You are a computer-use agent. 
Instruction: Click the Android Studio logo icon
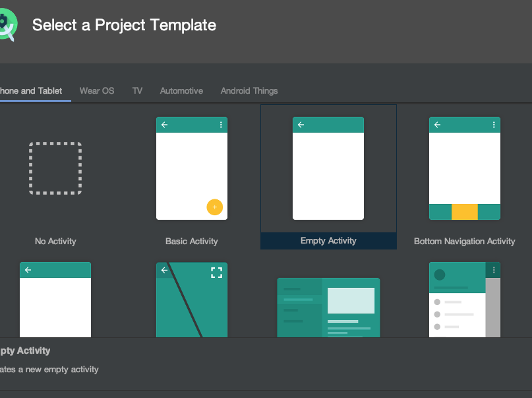click(7, 25)
